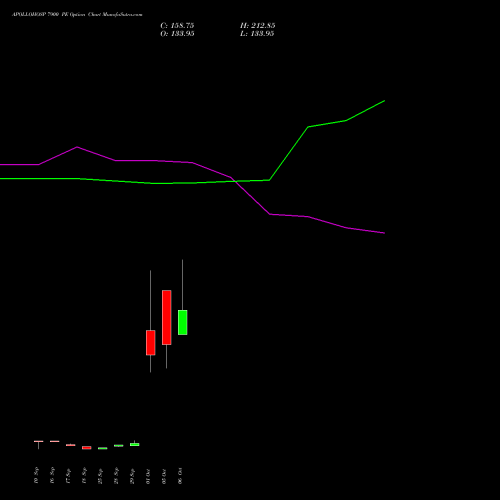Select the low value L: 133.95
500x500 pixels.
(x=257, y=34)
